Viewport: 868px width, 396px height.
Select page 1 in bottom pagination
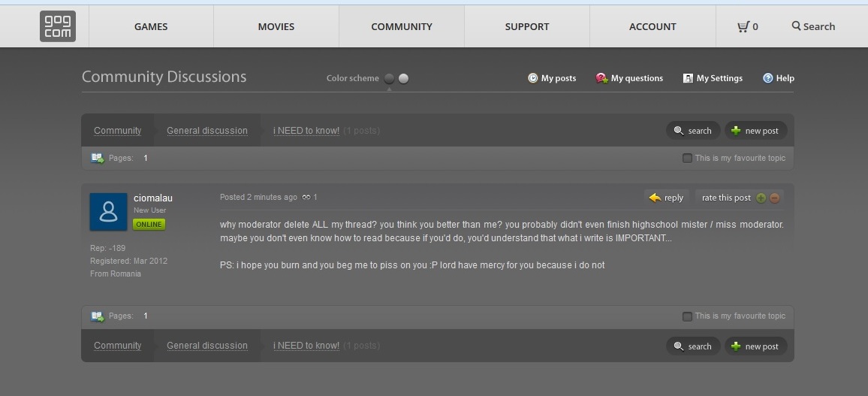pos(146,316)
